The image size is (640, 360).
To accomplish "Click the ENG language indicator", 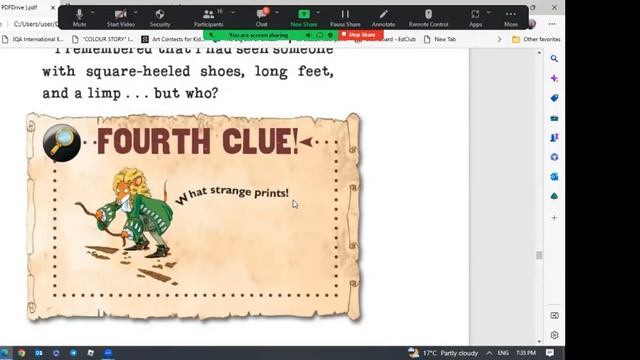I will 503,353.
